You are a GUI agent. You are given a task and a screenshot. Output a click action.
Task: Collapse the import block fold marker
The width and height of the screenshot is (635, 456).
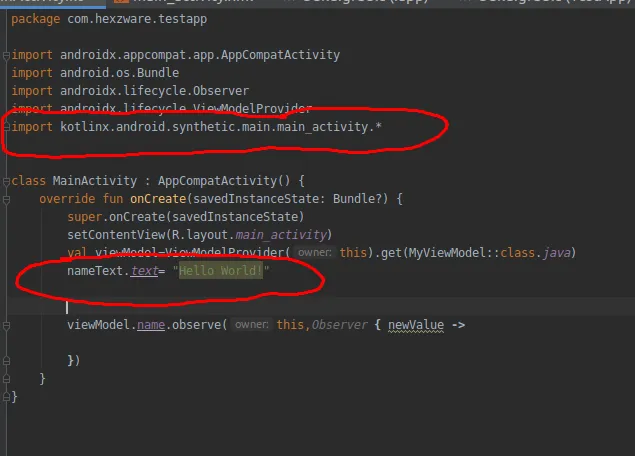coord(6,55)
